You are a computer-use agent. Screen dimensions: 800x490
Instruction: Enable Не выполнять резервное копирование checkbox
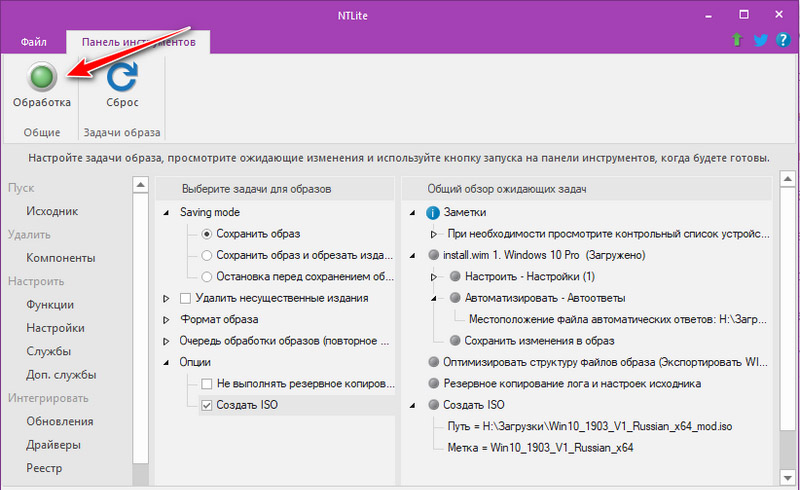pyautogui.click(x=207, y=384)
